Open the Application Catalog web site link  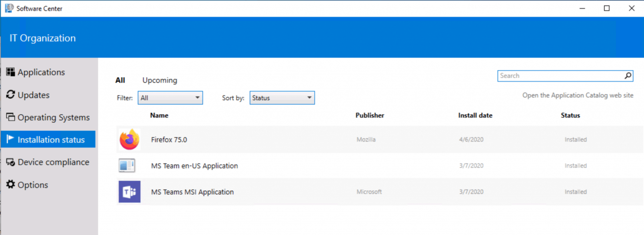[578, 95]
